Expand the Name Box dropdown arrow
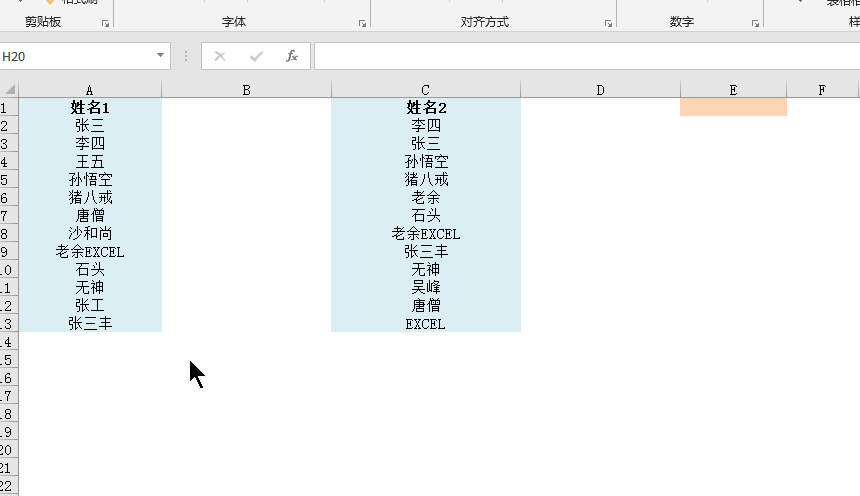860x496 pixels. coord(160,55)
